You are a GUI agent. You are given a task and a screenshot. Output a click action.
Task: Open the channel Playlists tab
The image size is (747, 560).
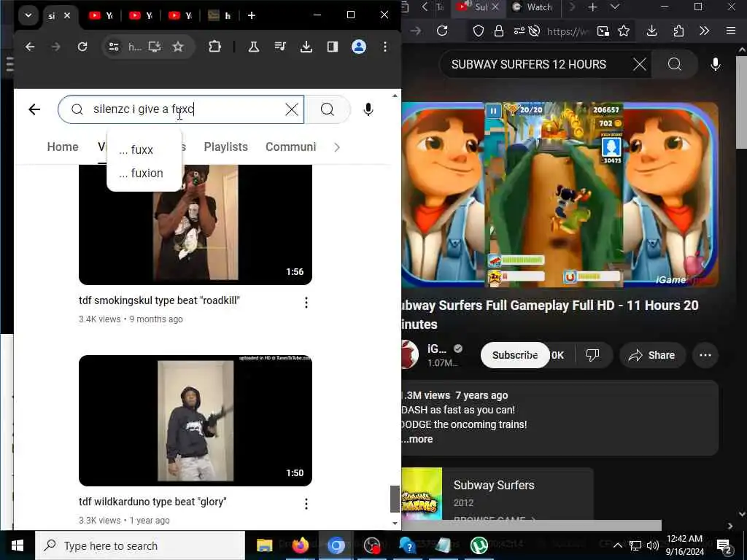[226, 147]
